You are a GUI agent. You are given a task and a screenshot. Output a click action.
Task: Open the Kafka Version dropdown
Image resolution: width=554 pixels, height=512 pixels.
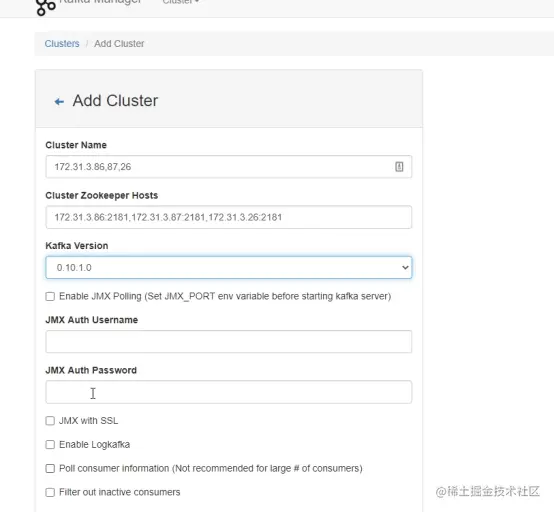point(229,267)
